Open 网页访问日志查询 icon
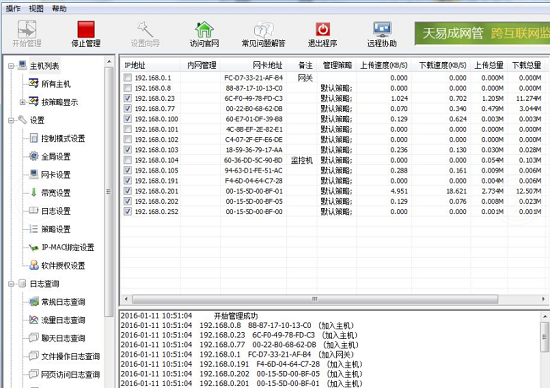 coord(34,374)
